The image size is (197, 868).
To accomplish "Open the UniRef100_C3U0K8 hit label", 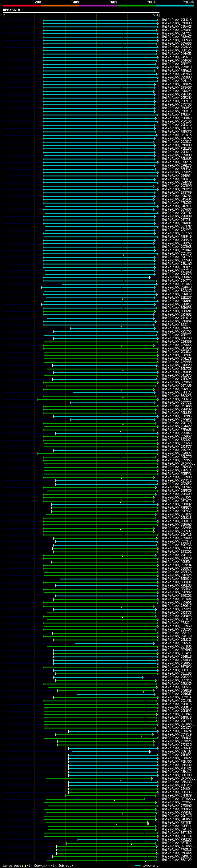I will point(177,26).
